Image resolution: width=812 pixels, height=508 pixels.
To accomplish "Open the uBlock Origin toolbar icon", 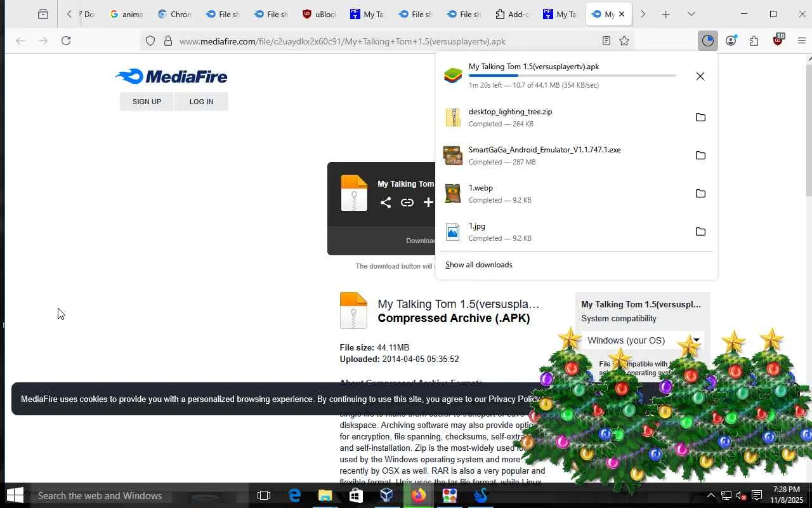I will [778, 41].
